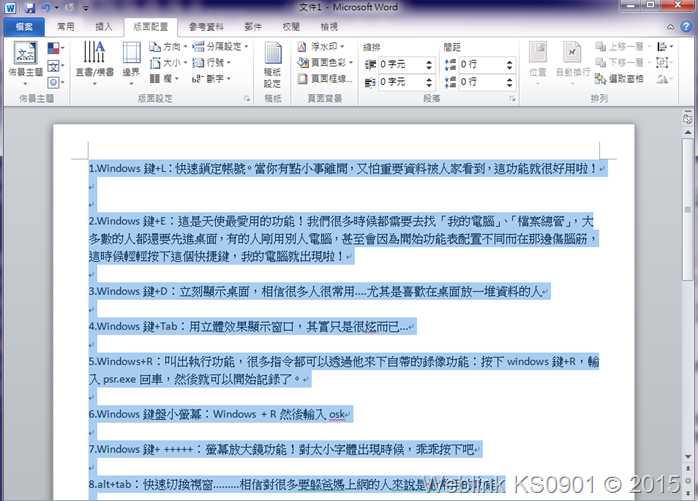The height and width of the screenshot is (501, 698).
Task: Open the Line Numbers (行號) dropdown
Action: click(212, 63)
